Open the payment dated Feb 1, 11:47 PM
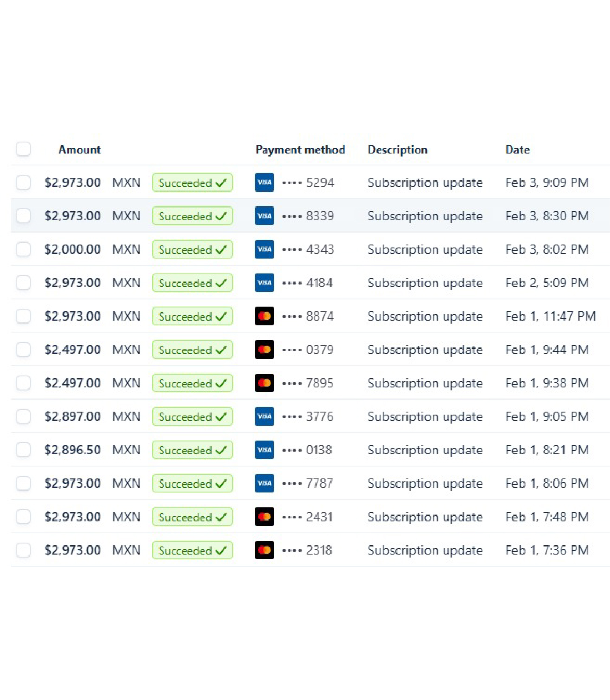Viewport: 610px width, 700px height. click(310, 316)
